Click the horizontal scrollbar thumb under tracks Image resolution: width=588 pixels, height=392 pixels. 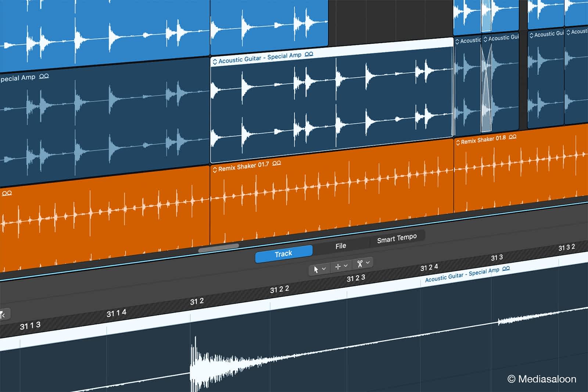[x=219, y=249]
